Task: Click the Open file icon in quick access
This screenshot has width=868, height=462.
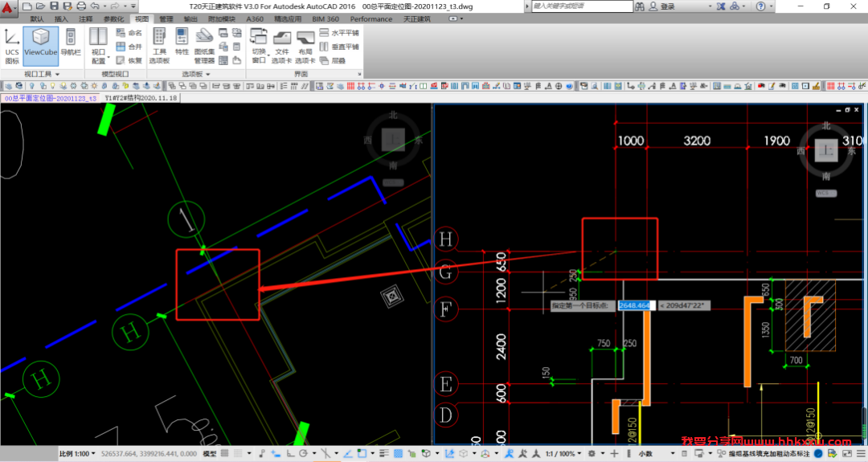Action: coord(40,6)
